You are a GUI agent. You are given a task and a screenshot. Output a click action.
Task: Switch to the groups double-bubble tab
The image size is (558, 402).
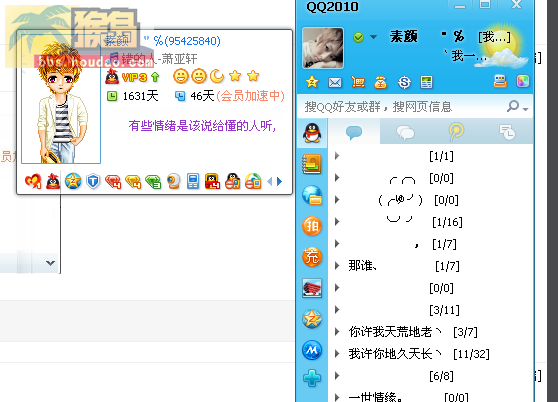405,132
